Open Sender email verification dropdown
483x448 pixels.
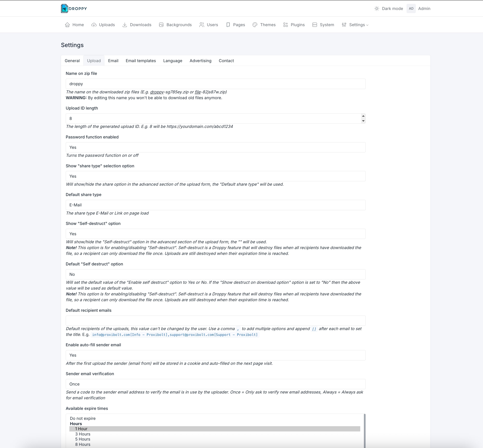click(x=215, y=384)
